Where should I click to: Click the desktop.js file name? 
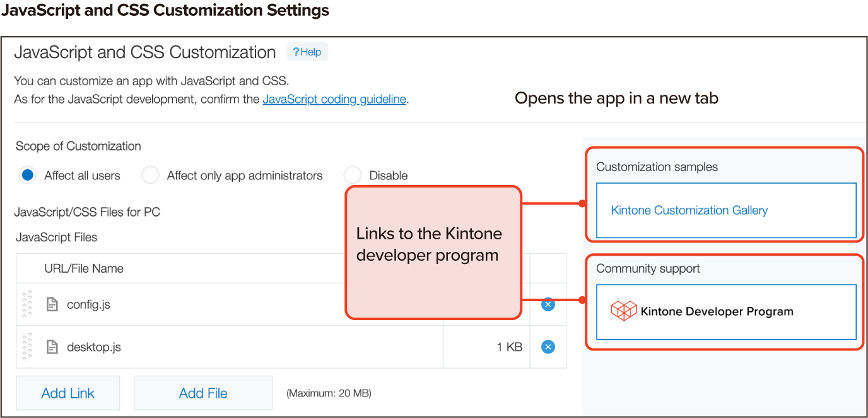(93, 347)
